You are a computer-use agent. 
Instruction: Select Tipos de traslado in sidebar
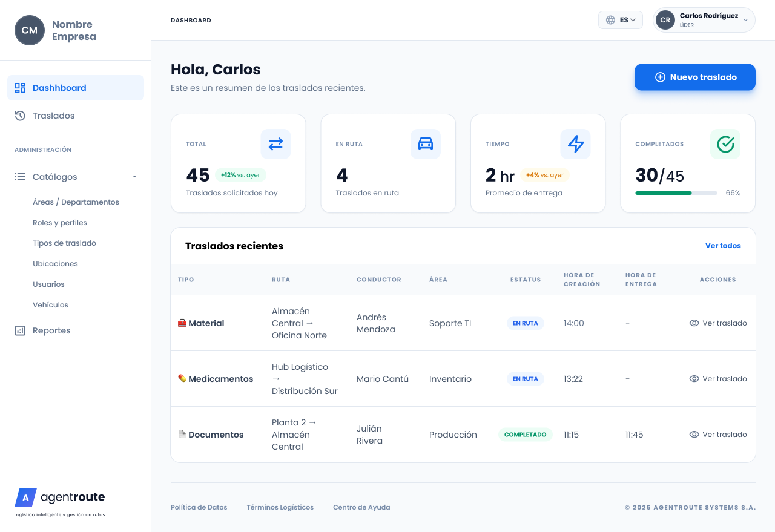64,243
